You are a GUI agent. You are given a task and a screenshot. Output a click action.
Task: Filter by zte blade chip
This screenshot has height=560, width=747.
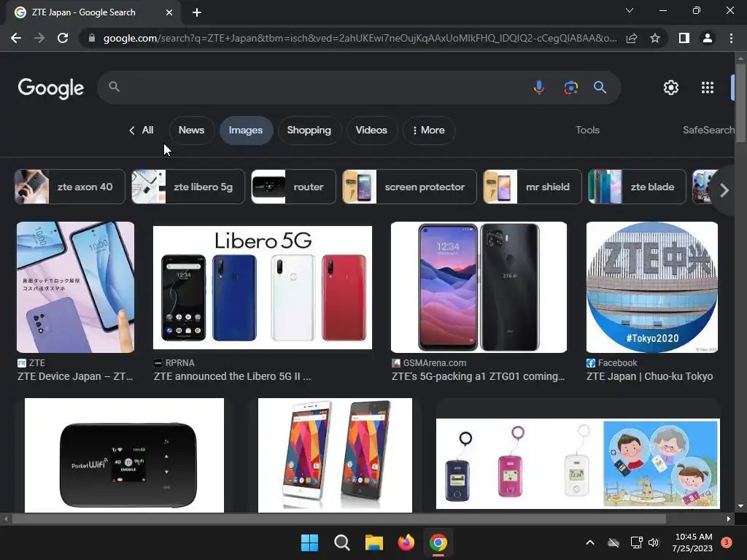(637, 187)
